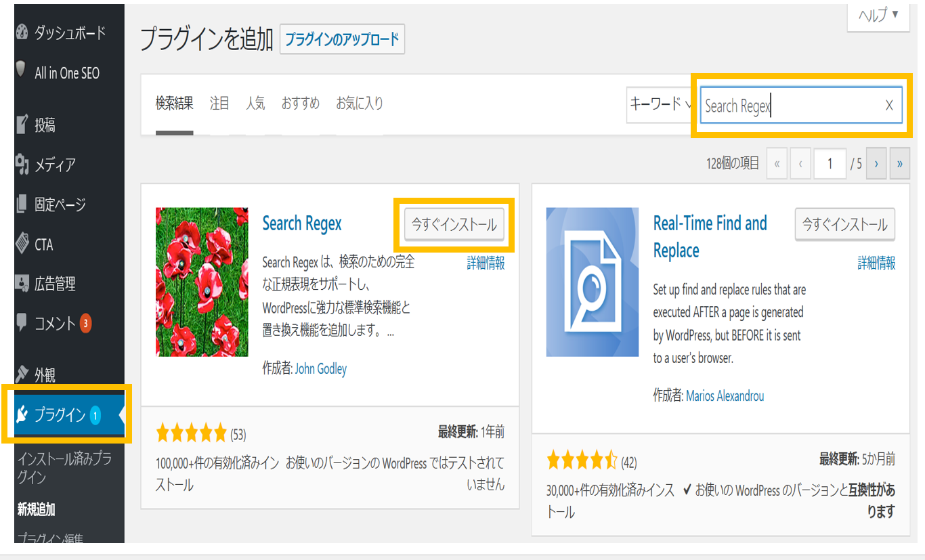Open 詳細情報 for Real-Time Find and Replace
The width and height of the screenshot is (925, 560).
click(876, 263)
